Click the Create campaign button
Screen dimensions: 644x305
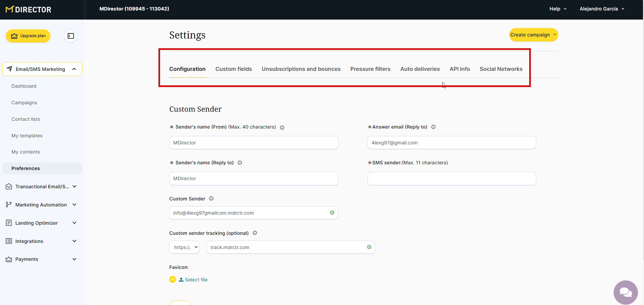tap(533, 35)
